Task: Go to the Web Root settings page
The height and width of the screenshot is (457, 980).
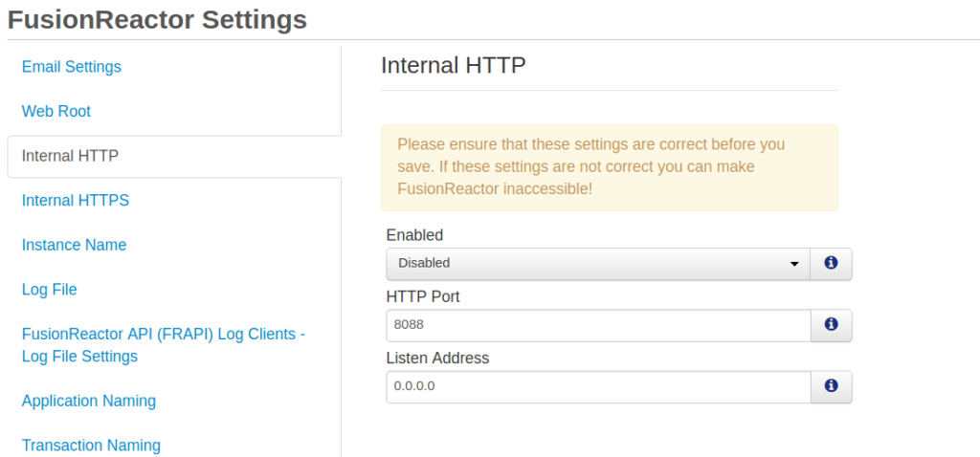Action: (56, 111)
